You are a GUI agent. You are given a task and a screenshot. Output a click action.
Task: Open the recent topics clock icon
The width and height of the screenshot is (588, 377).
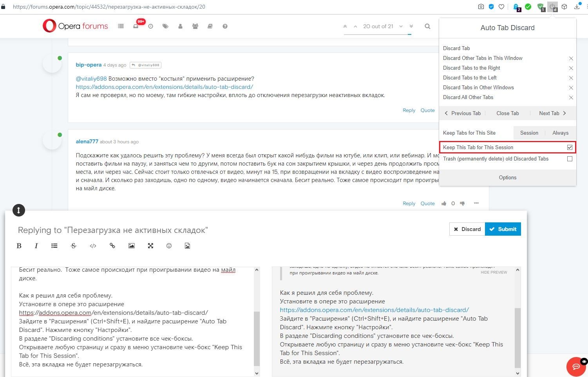(150, 26)
